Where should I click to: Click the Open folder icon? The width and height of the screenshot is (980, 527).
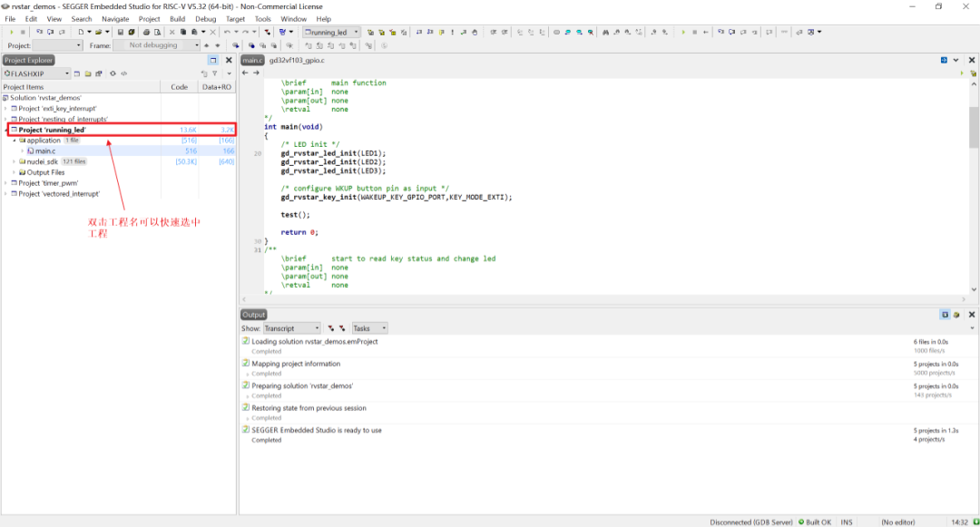(98, 32)
